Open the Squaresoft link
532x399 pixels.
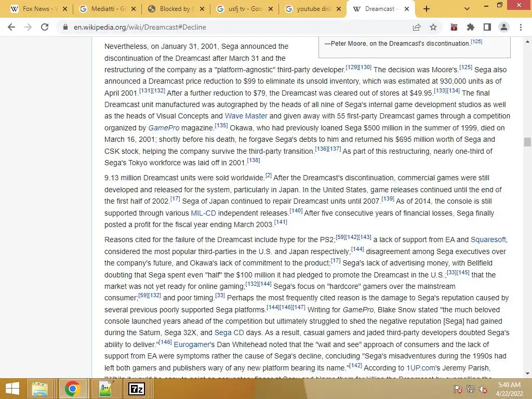488,240
